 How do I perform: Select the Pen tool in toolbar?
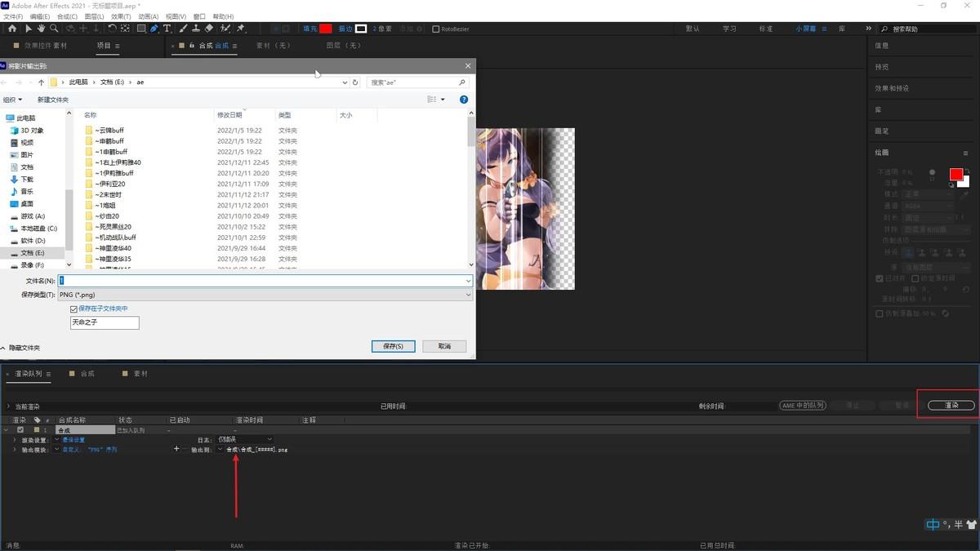(x=154, y=29)
